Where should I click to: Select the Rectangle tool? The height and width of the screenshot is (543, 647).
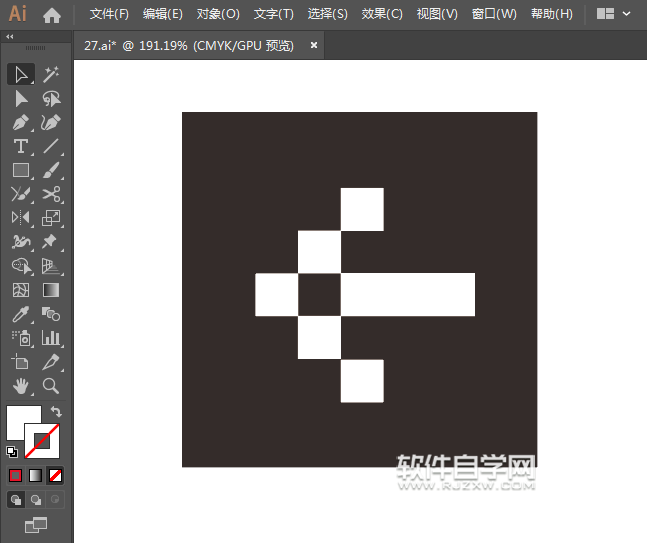coord(21,170)
